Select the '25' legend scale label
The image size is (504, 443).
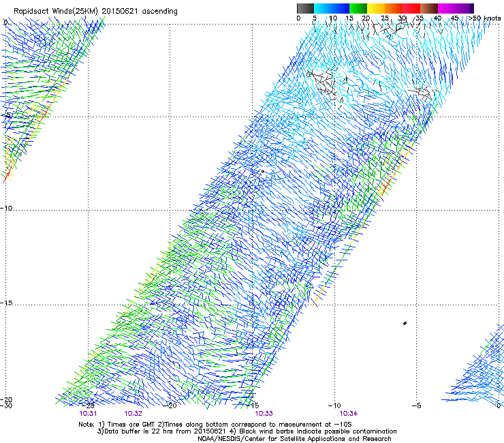[x=385, y=18]
